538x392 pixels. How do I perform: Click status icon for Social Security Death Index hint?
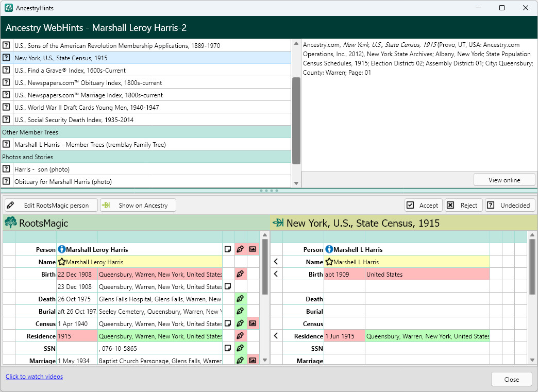coord(6,119)
